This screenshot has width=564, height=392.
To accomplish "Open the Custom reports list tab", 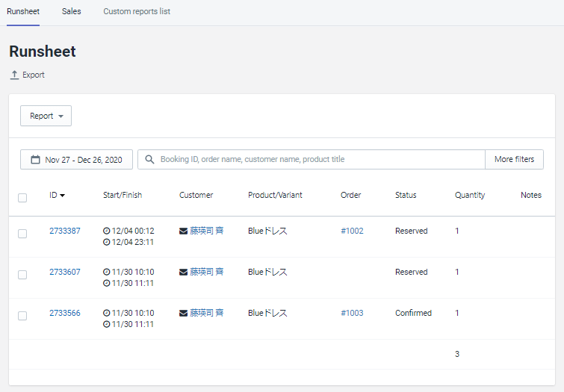I will tap(137, 12).
